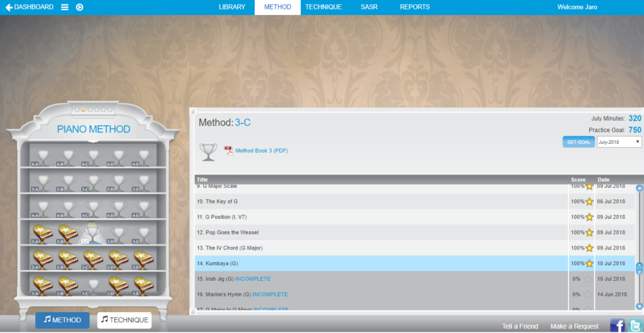
Task: Go back to the Dashboard
Action: (29, 7)
